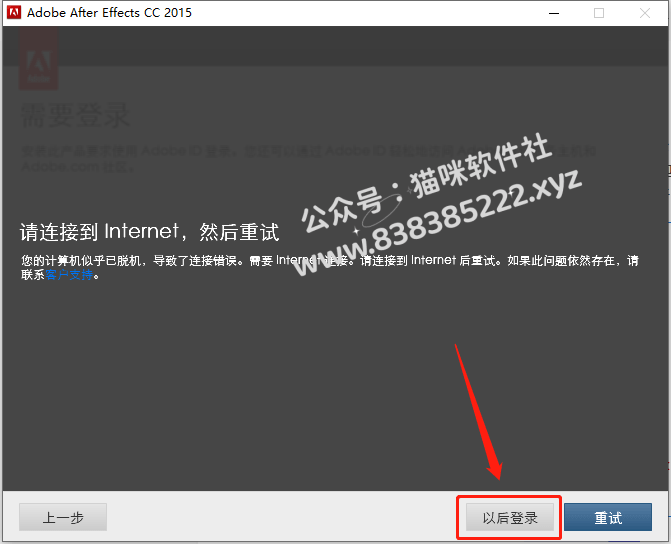Close the After Effects CC 2015 window

(645, 13)
